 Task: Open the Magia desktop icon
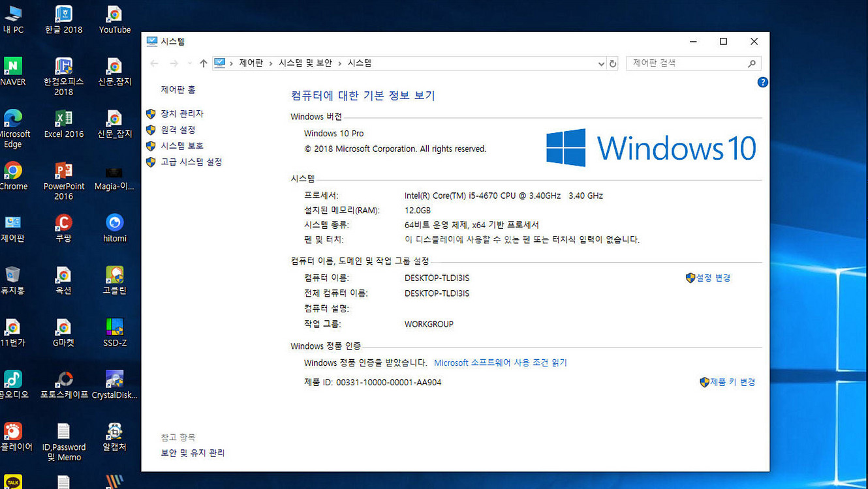point(115,175)
